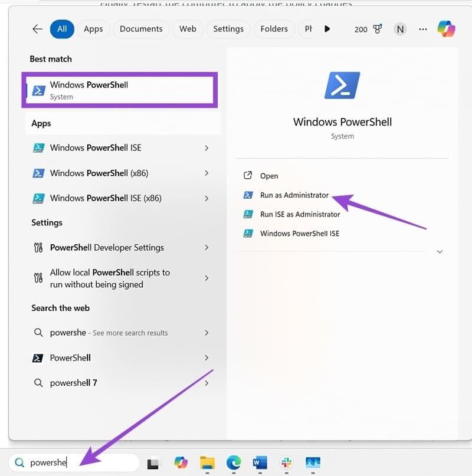The width and height of the screenshot is (472, 476).
Task: Expand the PowerShell web result chevron
Action: (x=206, y=358)
